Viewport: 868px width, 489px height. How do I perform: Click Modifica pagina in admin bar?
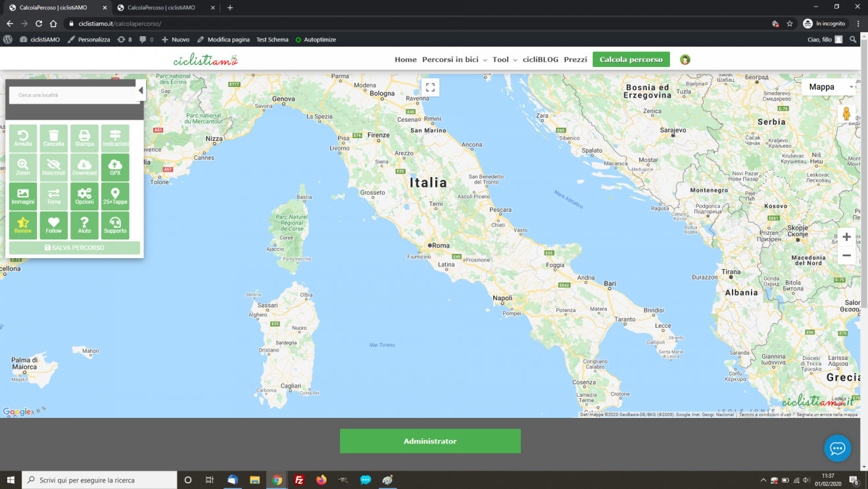224,39
